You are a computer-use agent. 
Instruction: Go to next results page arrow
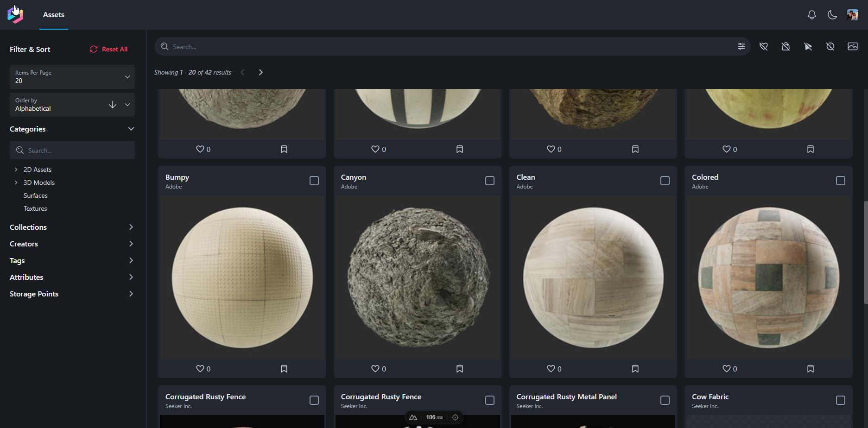point(261,72)
